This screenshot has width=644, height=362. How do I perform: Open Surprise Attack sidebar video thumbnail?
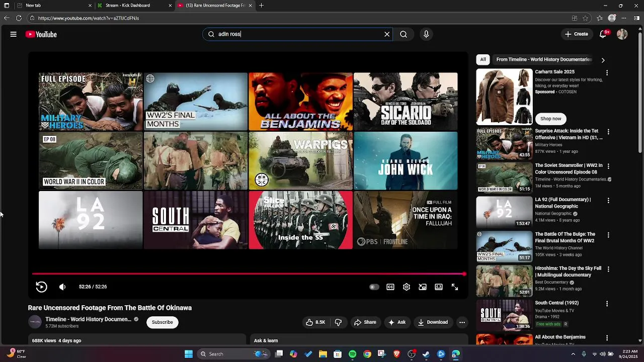(504, 143)
